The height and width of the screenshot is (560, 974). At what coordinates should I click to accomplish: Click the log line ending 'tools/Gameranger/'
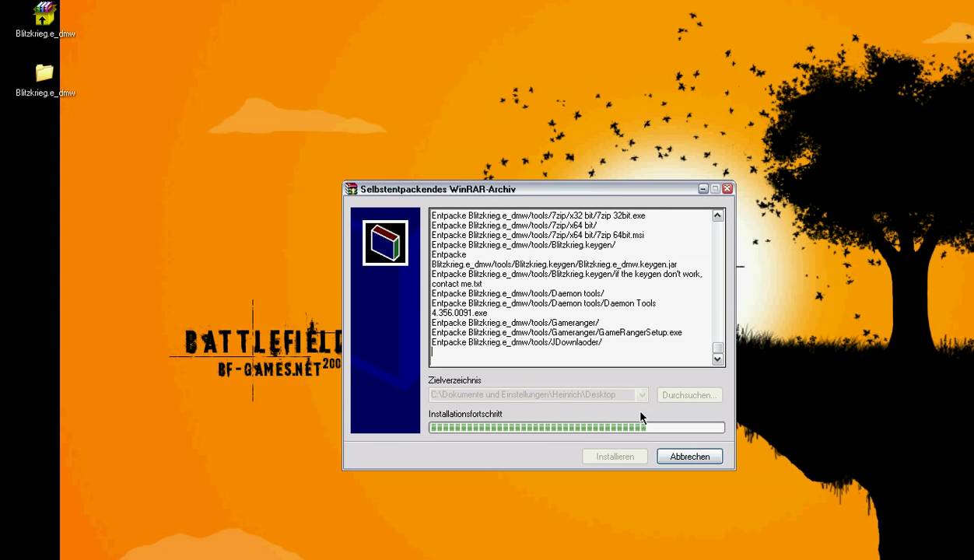click(515, 323)
